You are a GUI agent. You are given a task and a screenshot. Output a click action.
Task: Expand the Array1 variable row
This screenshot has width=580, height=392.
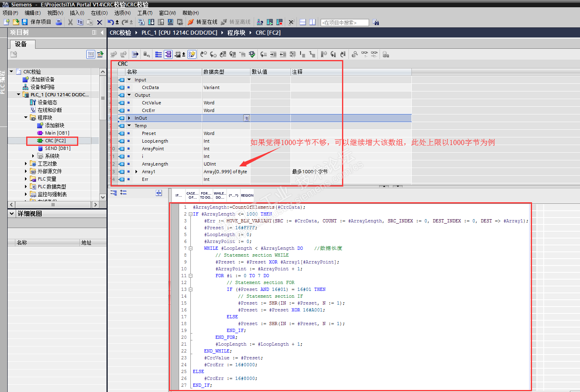pos(136,172)
